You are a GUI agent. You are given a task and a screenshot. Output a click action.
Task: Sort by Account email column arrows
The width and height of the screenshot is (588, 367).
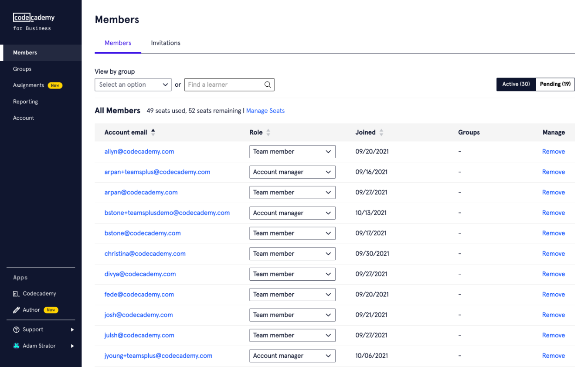[153, 133]
